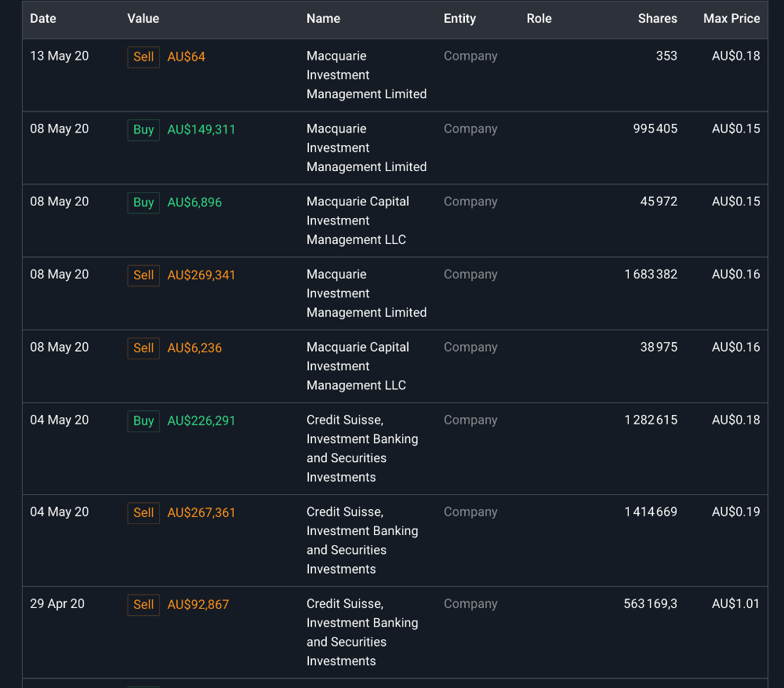Click the Max Price column header
The height and width of the screenshot is (688, 784).
pyautogui.click(x=731, y=19)
